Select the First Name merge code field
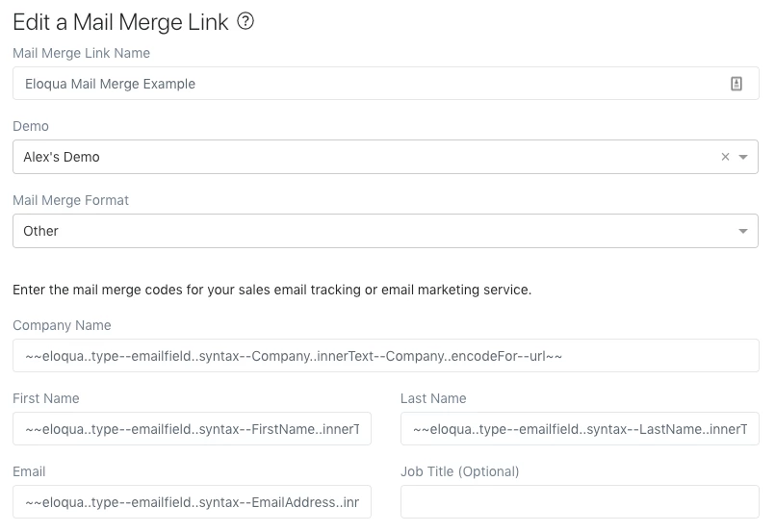Image resolution: width=775 pixels, height=532 pixels. [x=192, y=429]
